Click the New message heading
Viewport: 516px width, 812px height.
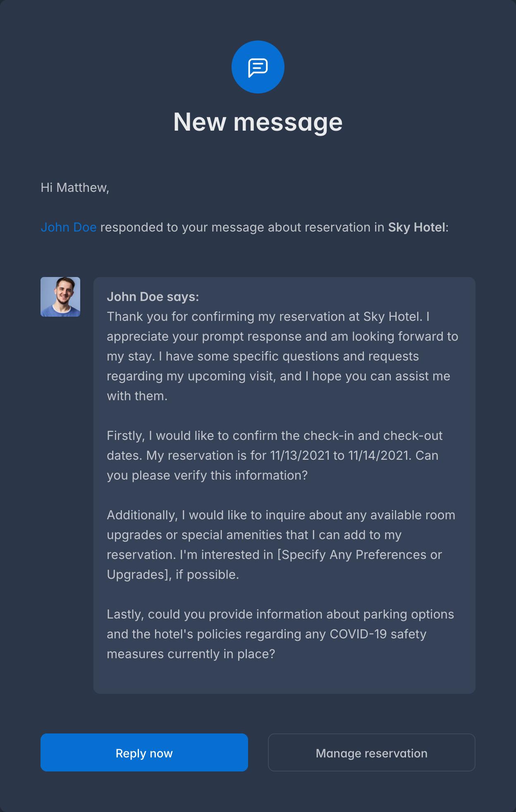click(x=258, y=122)
